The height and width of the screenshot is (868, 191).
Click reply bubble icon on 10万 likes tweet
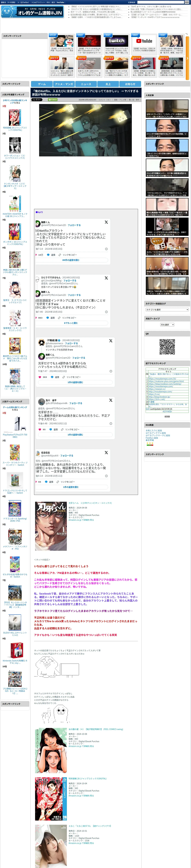48,255
